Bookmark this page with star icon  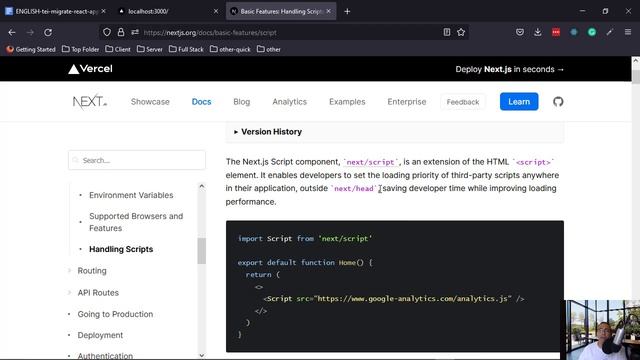point(461,32)
